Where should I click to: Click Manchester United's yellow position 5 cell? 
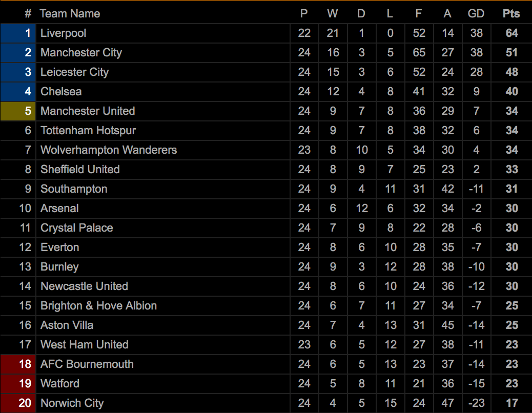coord(18,111)
